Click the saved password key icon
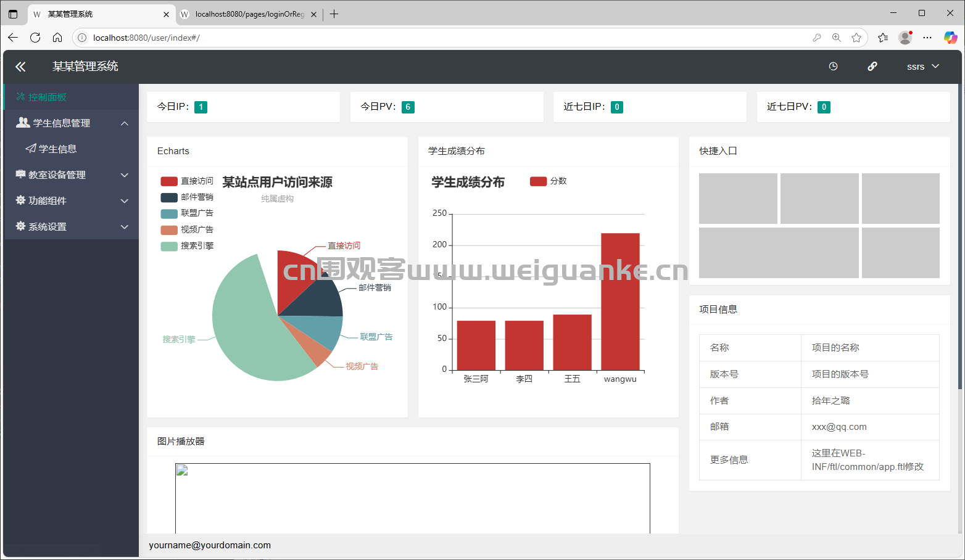The width and height of the screenshot is (965, 560). tap(817, 38)
